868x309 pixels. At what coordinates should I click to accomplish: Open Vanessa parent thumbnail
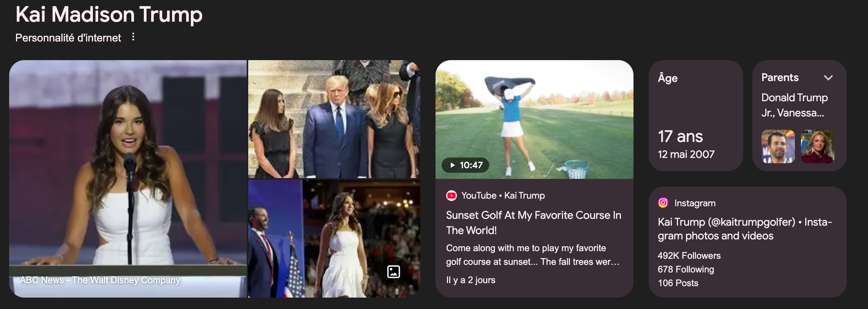point(818,147)
